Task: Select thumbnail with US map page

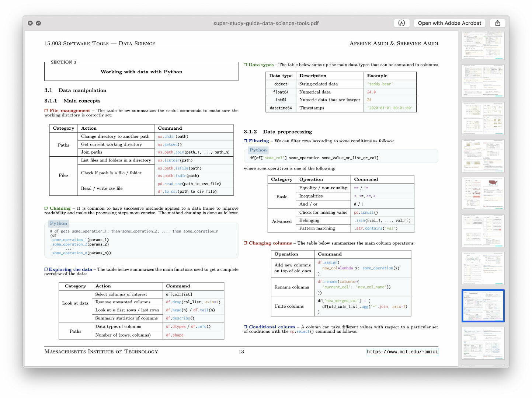Action: [x=483, y=193]
